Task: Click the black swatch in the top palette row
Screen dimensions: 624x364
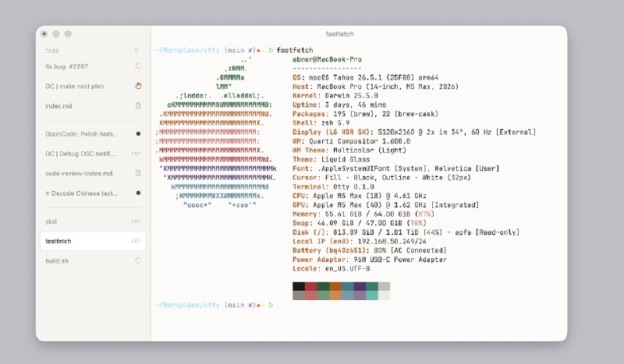Action: pos(299,286)
